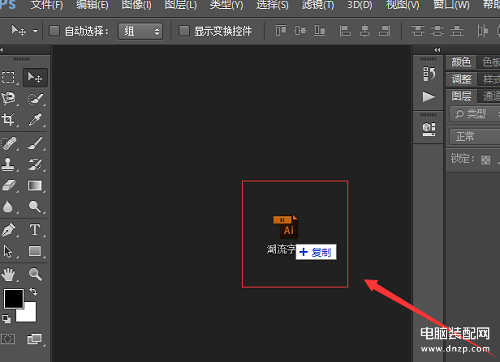Expand the toolbox double-arrow at top left
The height and width of the screenshot is (362, 500).
coord(2,50)
